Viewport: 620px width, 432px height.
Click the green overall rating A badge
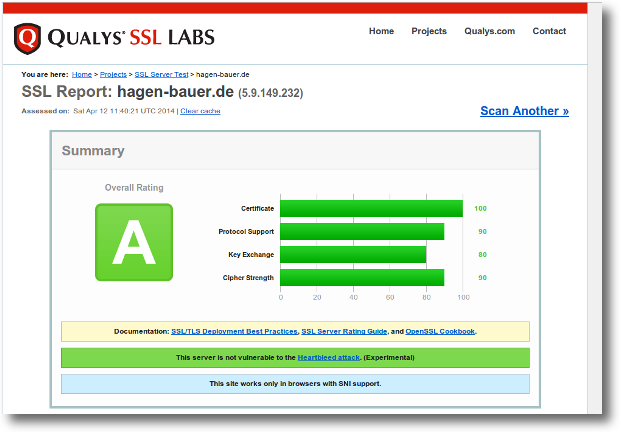click(x=134, y=242)
